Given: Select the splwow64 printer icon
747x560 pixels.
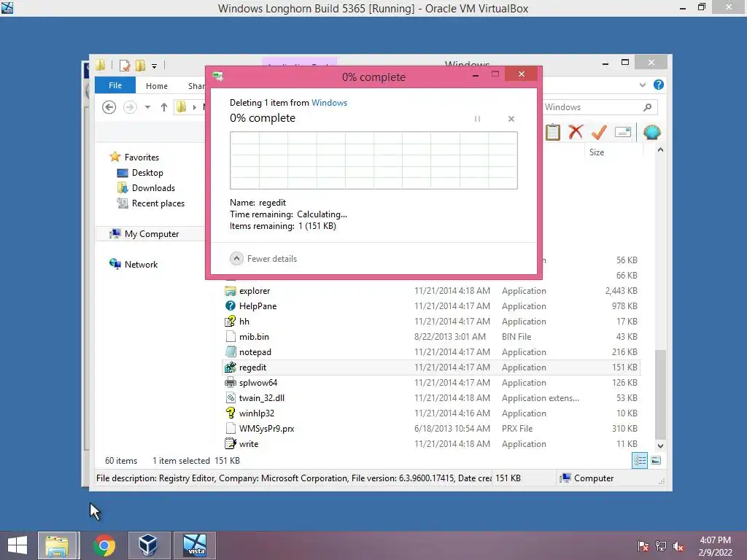Looking at the screenshot, I should point(231,382).
